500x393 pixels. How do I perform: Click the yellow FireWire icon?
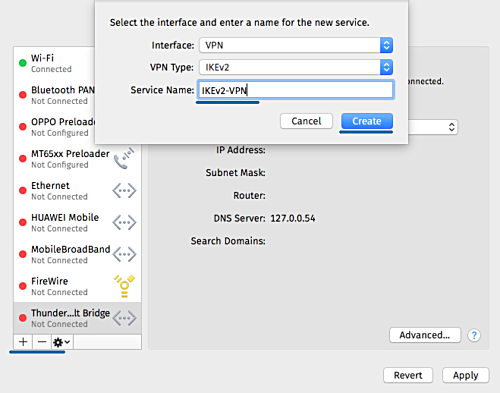coord(124,286)
